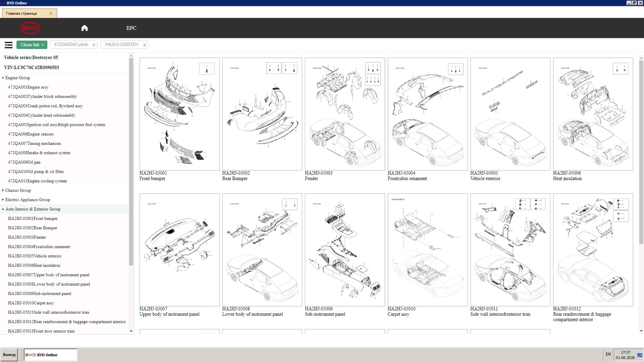Close the Главная страница tab
Screen dimensions: 644x362
pyautogui.click(x=51, y=13)
